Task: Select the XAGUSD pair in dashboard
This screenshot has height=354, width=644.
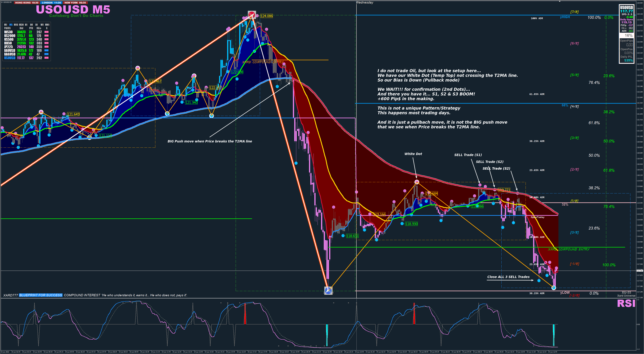Action: coord(10,54)
